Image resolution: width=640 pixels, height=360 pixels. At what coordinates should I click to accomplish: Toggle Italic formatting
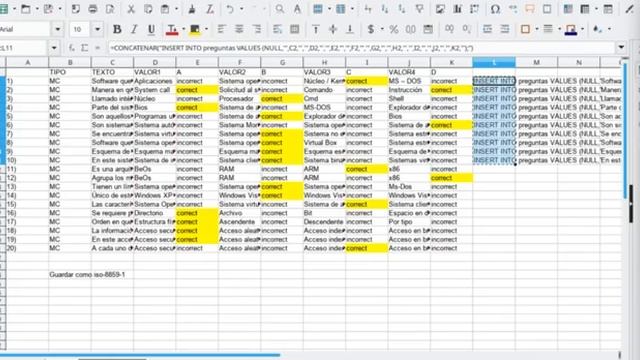(x=134, y=29)
